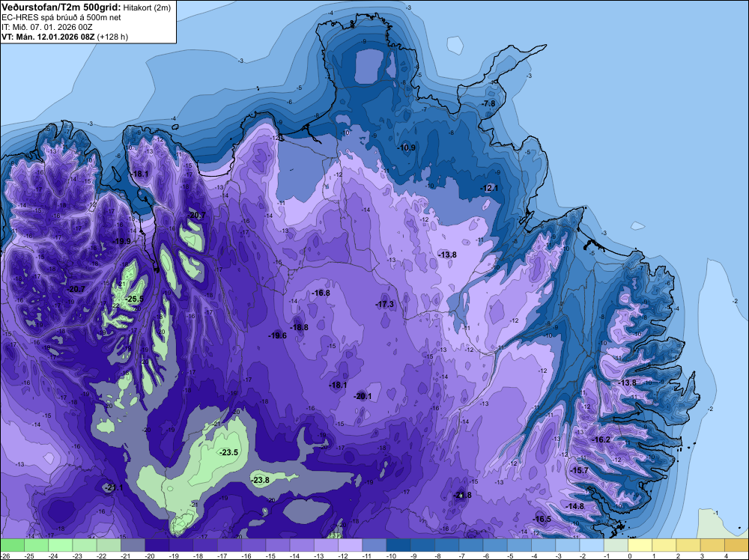Viewport: 749px width, 560px height.
Task: Pick the legend swatch above label -6
Action: click(495, 545)
